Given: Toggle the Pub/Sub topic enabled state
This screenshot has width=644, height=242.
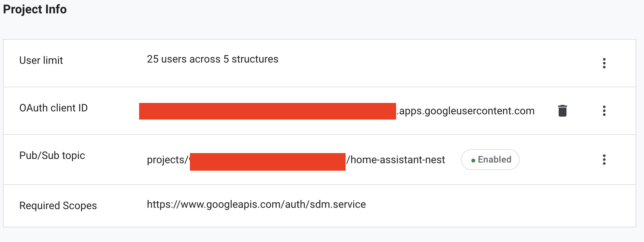Looking at the screenshot, I should pyautogui.click(x=490, y=160).
